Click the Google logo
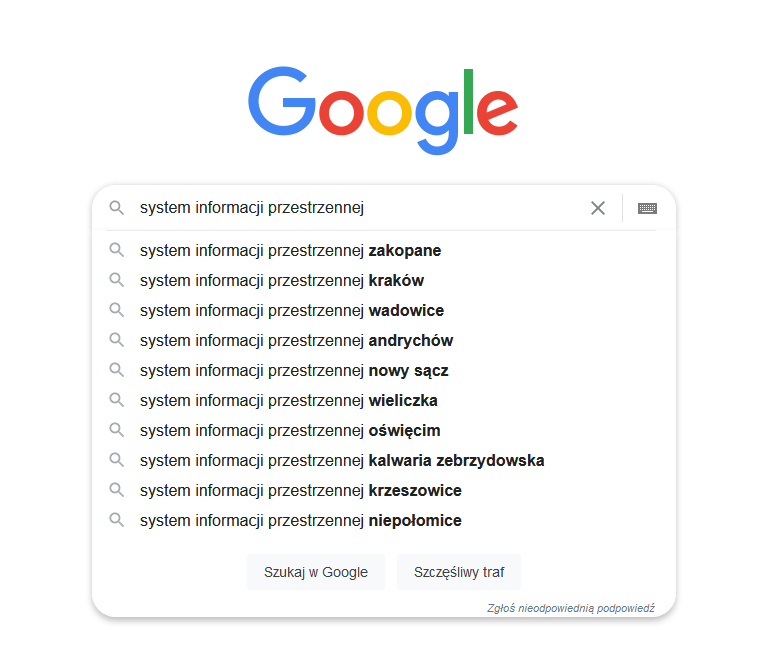 pos(383,111)
